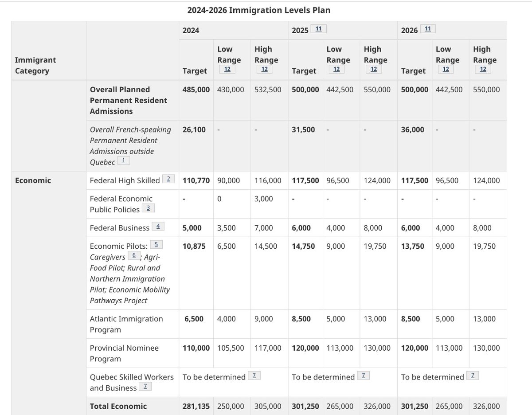Open footnote 11 beside the 2026 header

pyautogui.click(x=427, y=28)
